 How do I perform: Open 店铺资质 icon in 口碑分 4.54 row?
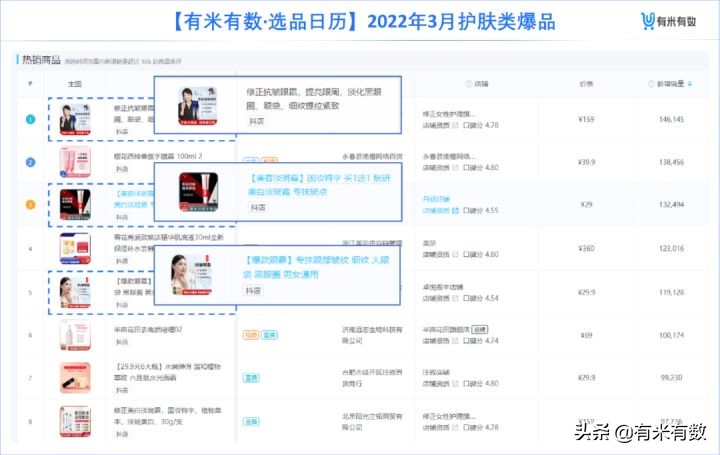[455, 298]
